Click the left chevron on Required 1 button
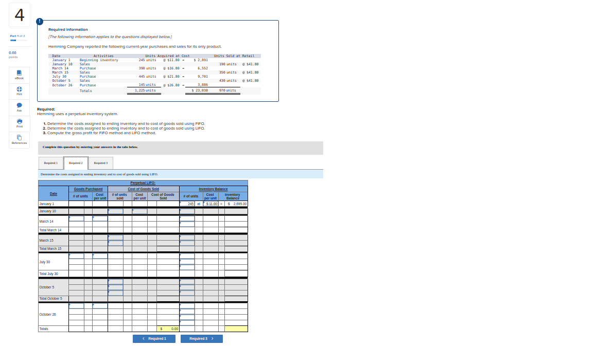This screenshot has width=597, height=364. pyautogui.click(x=144, y=338)
